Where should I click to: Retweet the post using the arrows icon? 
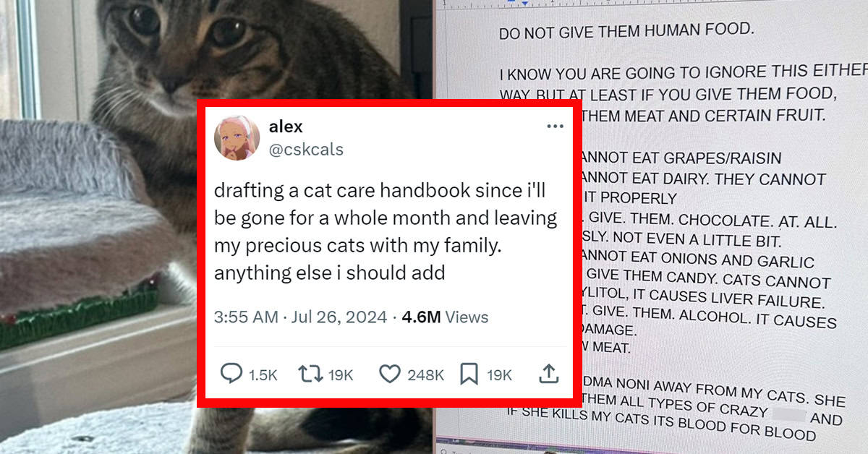309,374
